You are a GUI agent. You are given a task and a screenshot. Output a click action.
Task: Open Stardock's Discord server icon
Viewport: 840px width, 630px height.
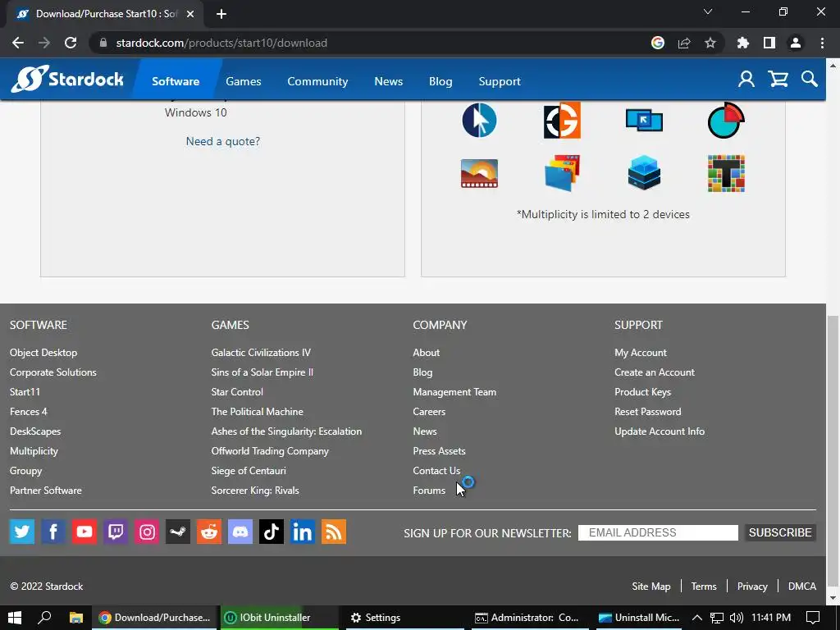240,532
